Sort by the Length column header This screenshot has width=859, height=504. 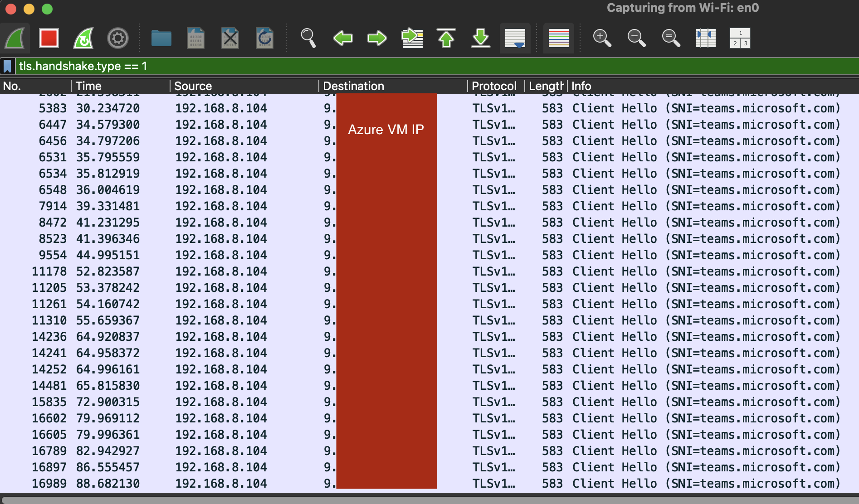click(x=546, y=86)
